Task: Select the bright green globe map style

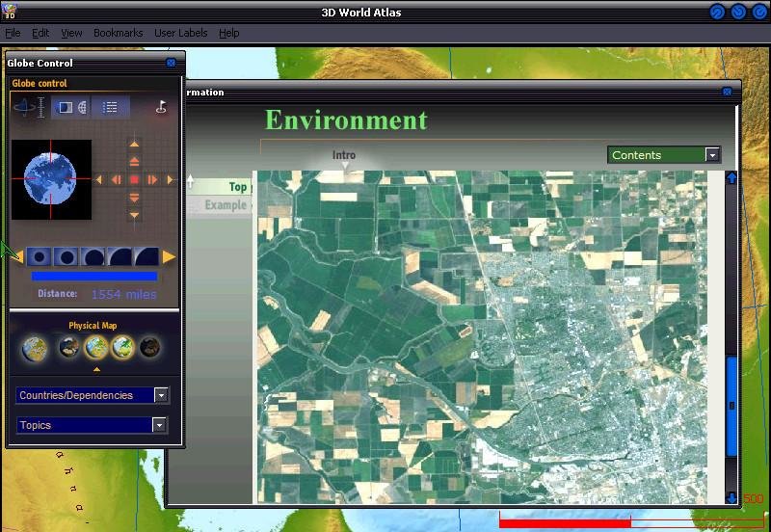Action: click(123, 348)
